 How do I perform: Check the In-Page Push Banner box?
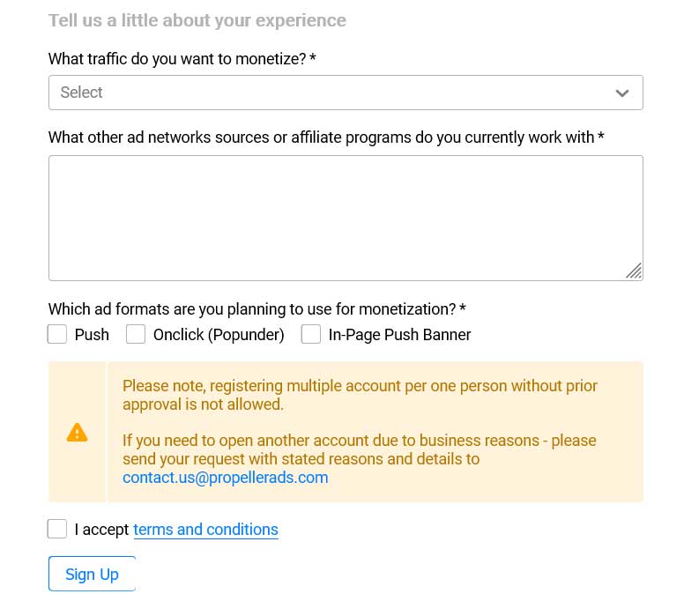[311, 334]
